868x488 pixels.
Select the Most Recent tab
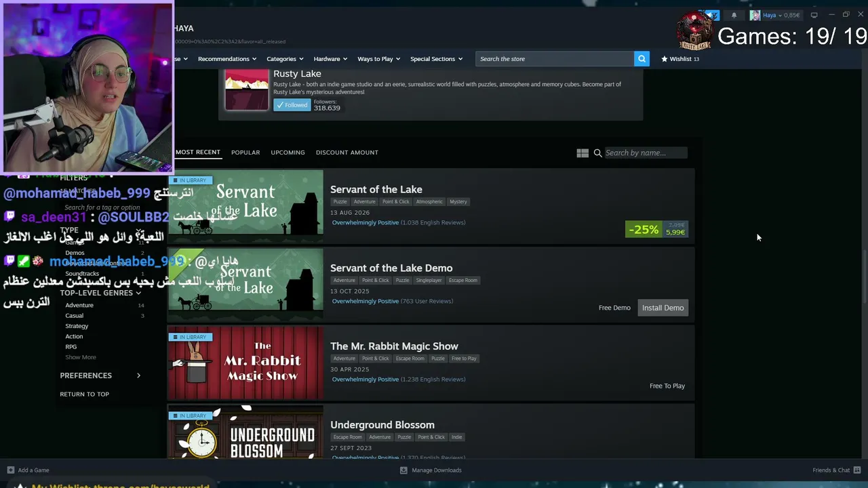pos(198,152)
